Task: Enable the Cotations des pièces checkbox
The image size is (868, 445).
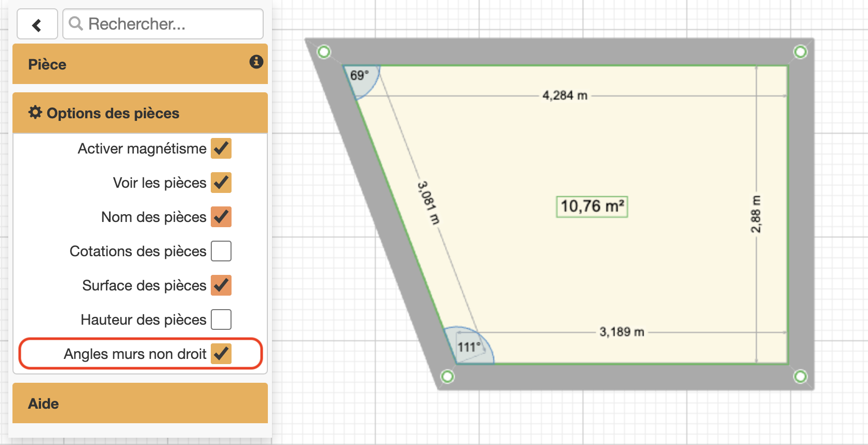Action: pos(221,251)
